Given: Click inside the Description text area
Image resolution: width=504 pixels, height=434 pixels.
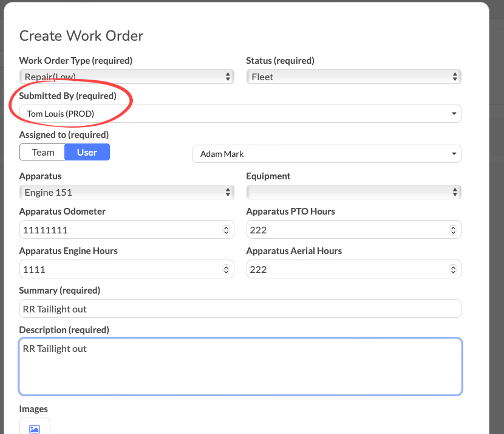Looking at the screenshot, I should pos(240,367).
